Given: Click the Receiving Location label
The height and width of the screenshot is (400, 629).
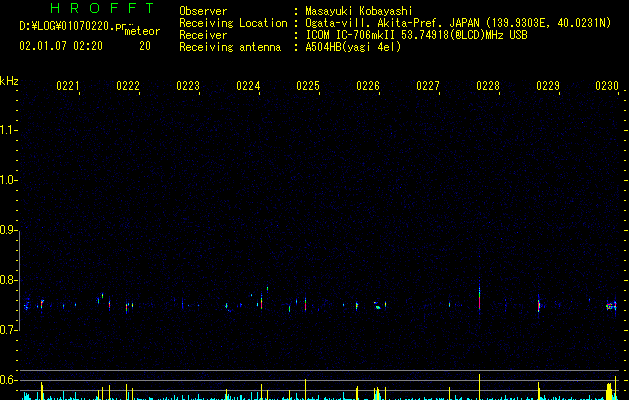Looking at the screenshot, I should tap(233, 23).
